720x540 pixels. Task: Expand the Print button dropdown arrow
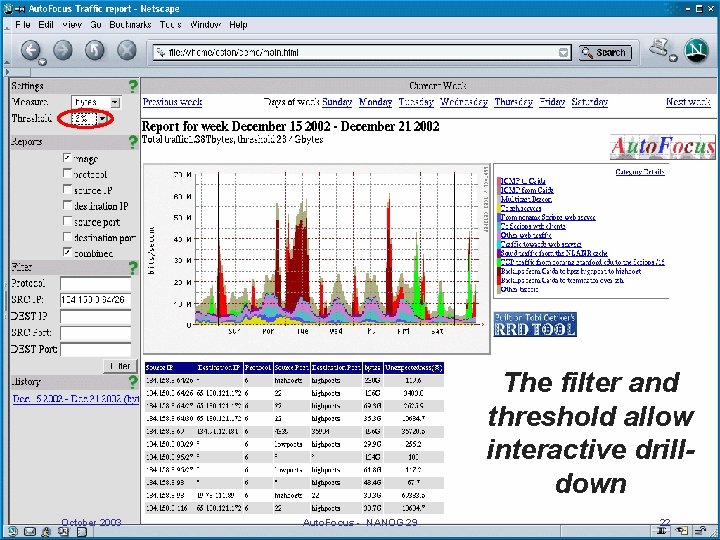(x=673, y=58)
